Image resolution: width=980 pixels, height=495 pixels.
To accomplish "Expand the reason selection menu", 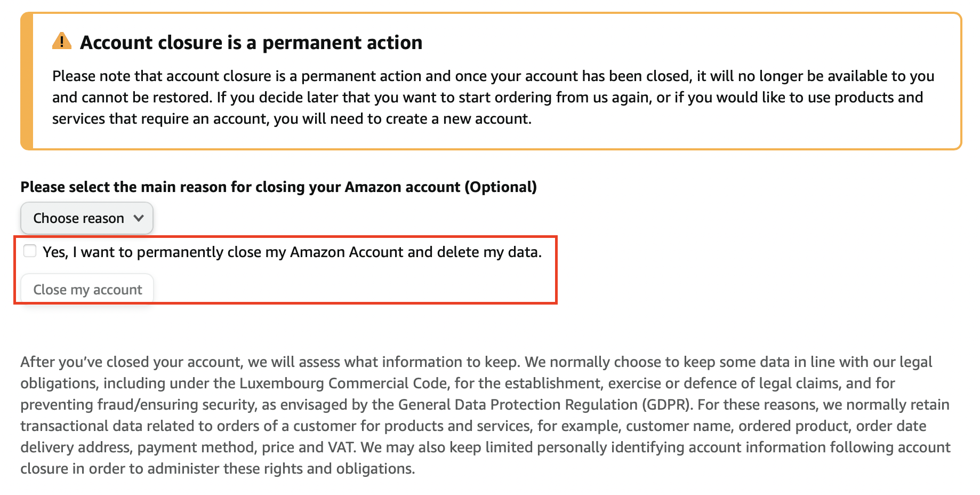I will pos(86,218).
